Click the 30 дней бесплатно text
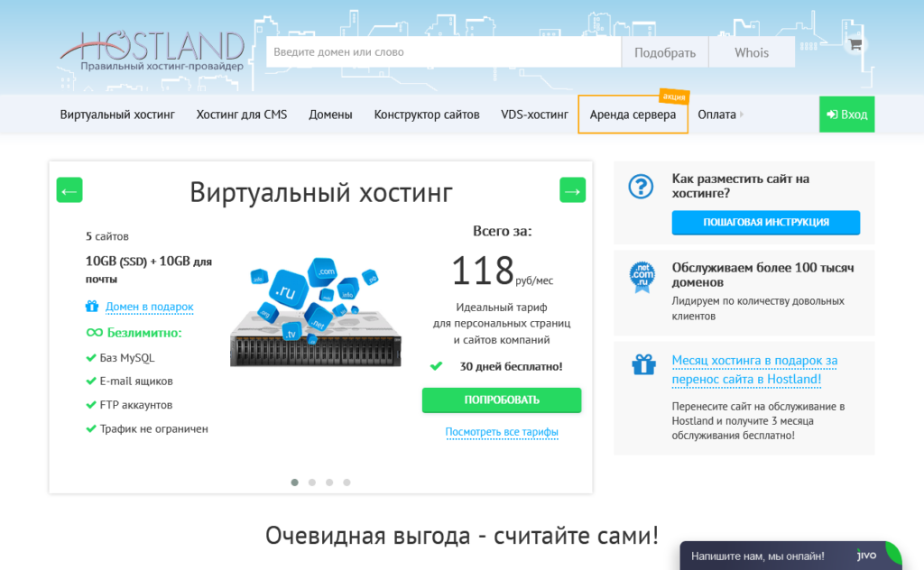The width and height of the screenshot is (924, 570). pos(511,366)
